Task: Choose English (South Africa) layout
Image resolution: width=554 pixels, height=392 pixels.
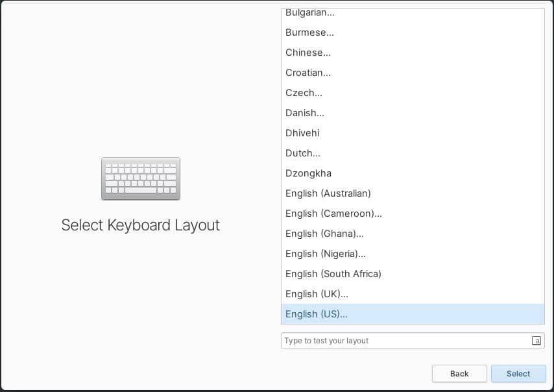Action: (413, 275)
